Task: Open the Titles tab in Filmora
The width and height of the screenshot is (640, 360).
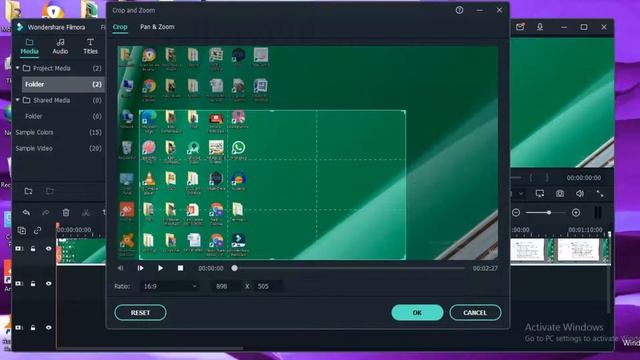Action: pyautogui.click(x=90, y=47)
